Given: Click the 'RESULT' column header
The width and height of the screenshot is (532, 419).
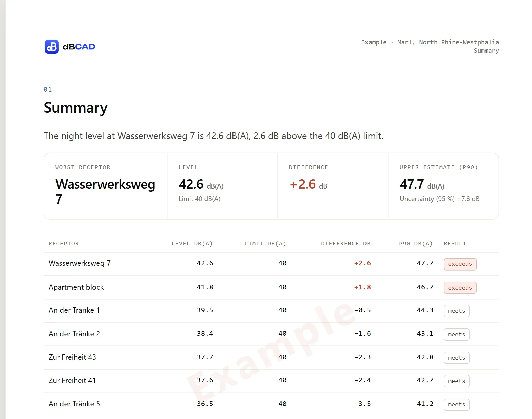Looking at the screenshot, I should click(455, 244).
